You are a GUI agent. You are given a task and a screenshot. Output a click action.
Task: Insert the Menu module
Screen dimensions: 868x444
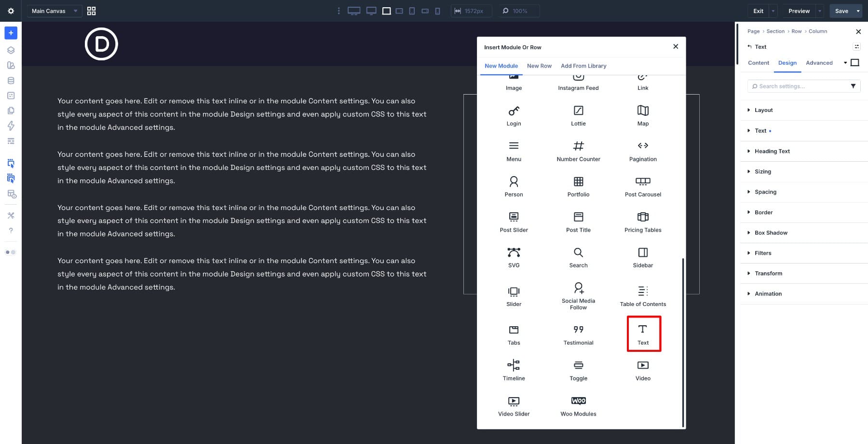pyautogui.click(x=514, y=151)
